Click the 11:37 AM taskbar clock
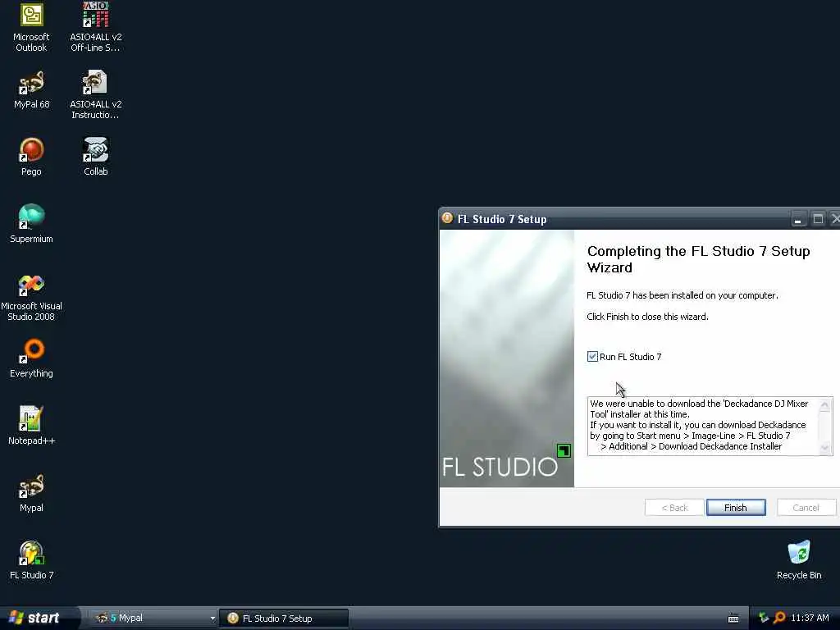The image size is (840, 630). click(x=810, y=618)
